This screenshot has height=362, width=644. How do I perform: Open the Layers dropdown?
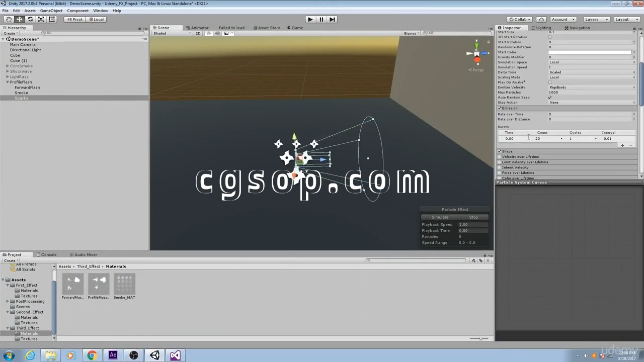click(596, 19)
